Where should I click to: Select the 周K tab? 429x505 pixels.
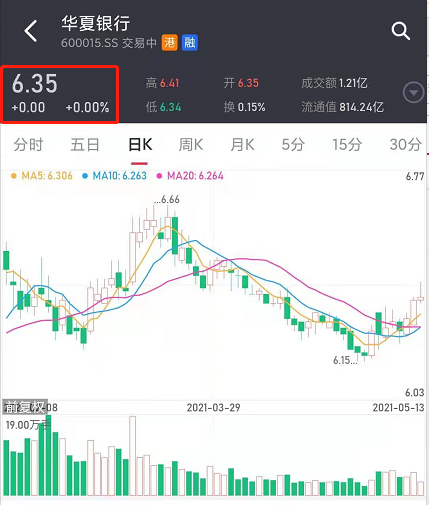tap(190, 145)
